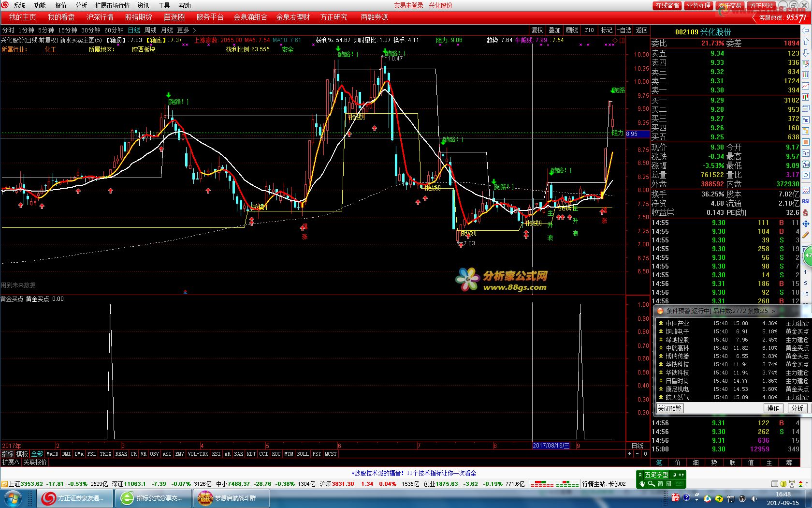The height and width of the screenshot is (508, 812).
Task: Click the blue four-arrow move icon
Action: (806, 224)
